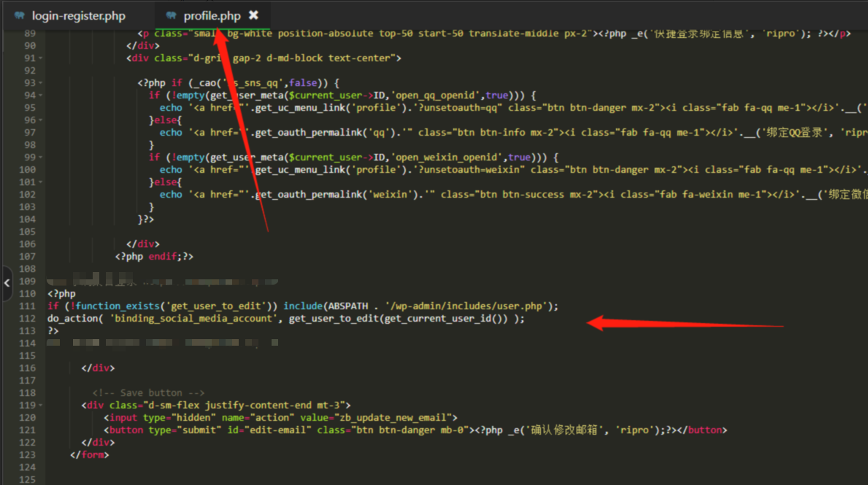Place cursor on the function_exists call
Image resolution: width=868 pixels, height=485 pixels.
point(119,306)
